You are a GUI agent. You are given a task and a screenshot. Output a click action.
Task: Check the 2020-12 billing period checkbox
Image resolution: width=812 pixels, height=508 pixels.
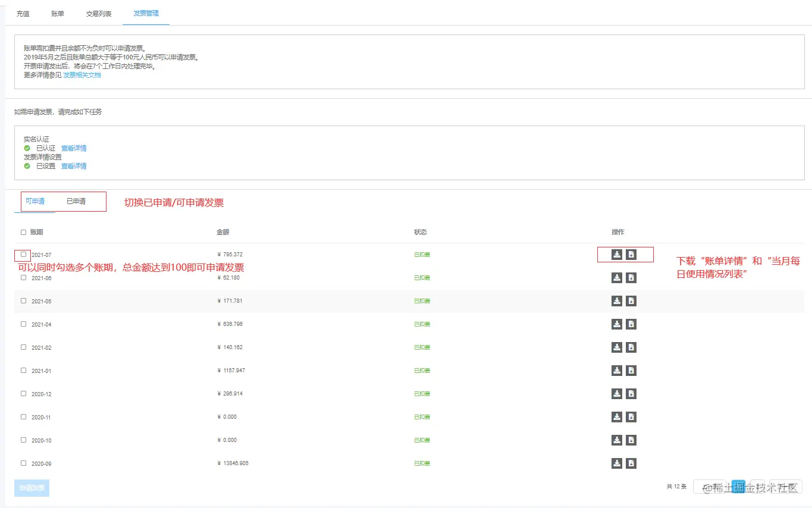click(x=24, y=393)
